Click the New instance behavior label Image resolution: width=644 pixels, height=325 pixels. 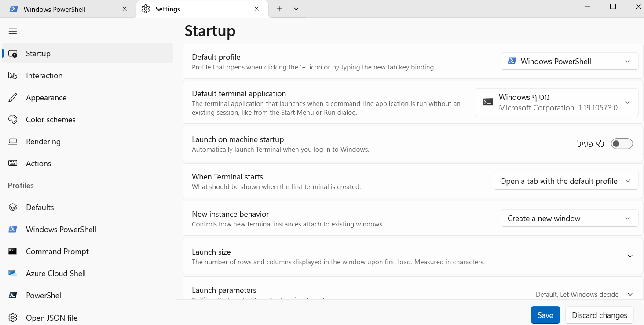pos(230,214)
